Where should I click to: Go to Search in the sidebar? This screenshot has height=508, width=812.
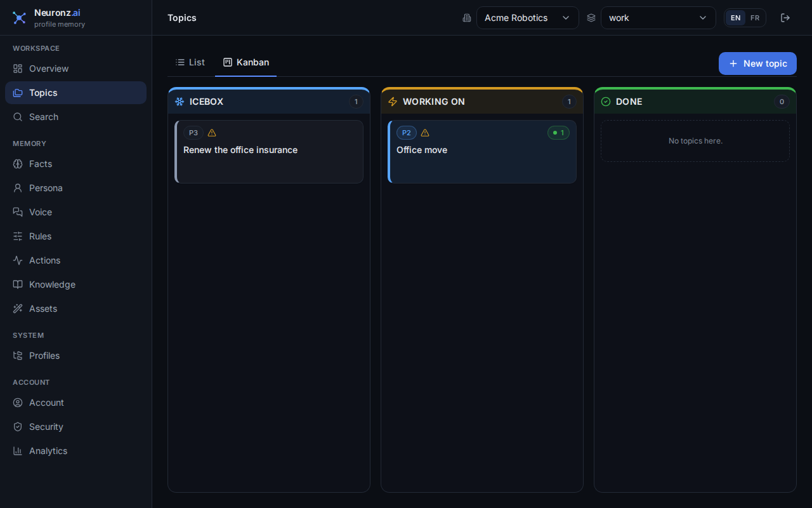(75, 117)
